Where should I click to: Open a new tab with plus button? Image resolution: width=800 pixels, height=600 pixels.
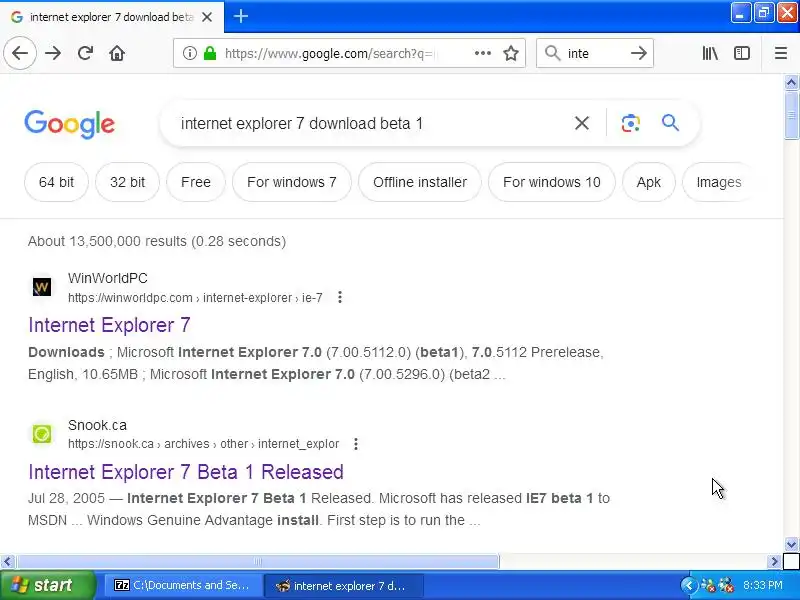click(x=241, y=16)
